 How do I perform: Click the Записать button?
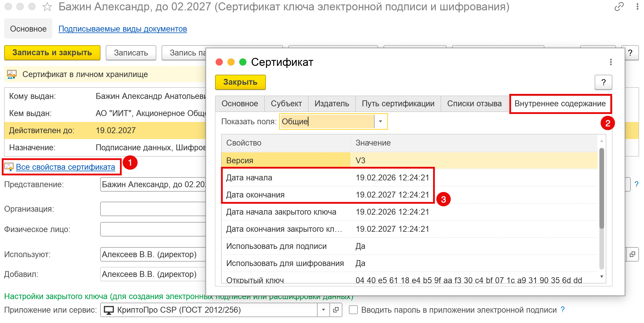pyautogui.click(x=131, y=53)
